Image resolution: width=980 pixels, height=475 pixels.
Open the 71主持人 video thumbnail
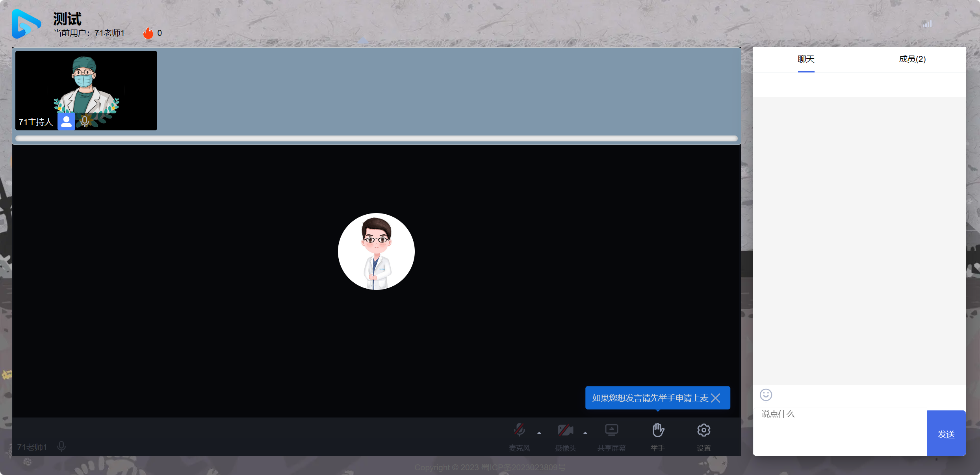(x=86, y=91)
